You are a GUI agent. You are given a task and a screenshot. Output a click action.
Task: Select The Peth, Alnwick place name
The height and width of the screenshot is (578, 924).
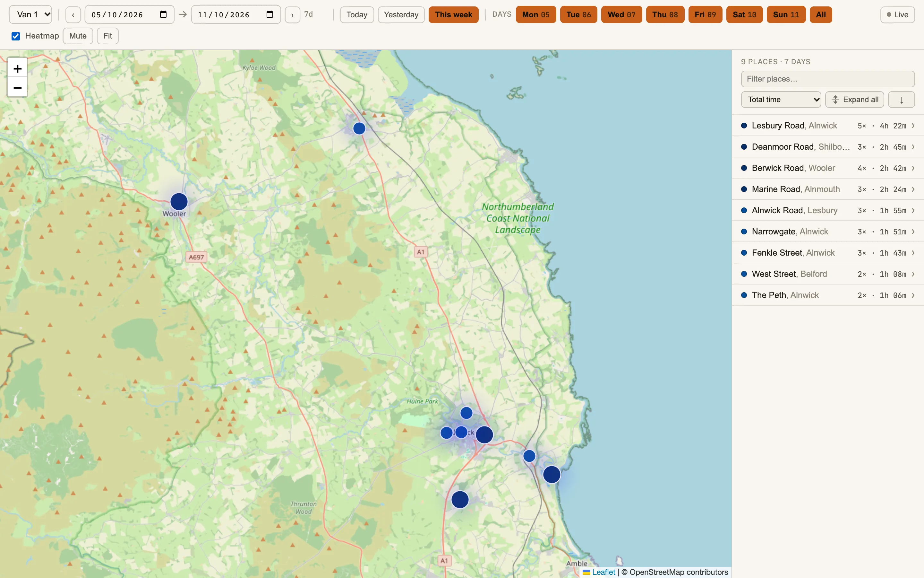point(785,295)
